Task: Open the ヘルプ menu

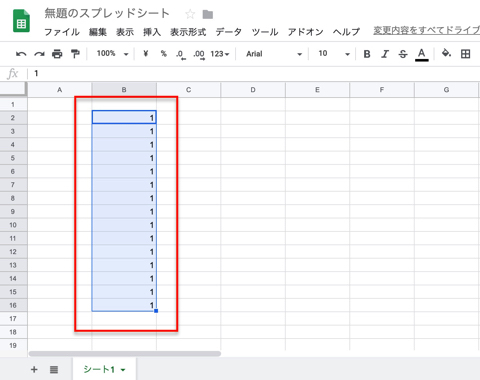Action: pyautogui.click(x=347, y=32)
